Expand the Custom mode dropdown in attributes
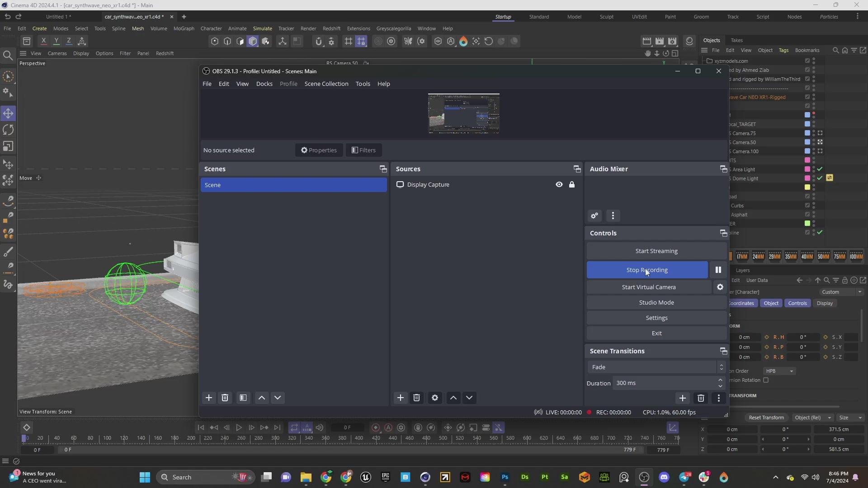Viewport: 868px width, 488px height. (x=841, y=292)
